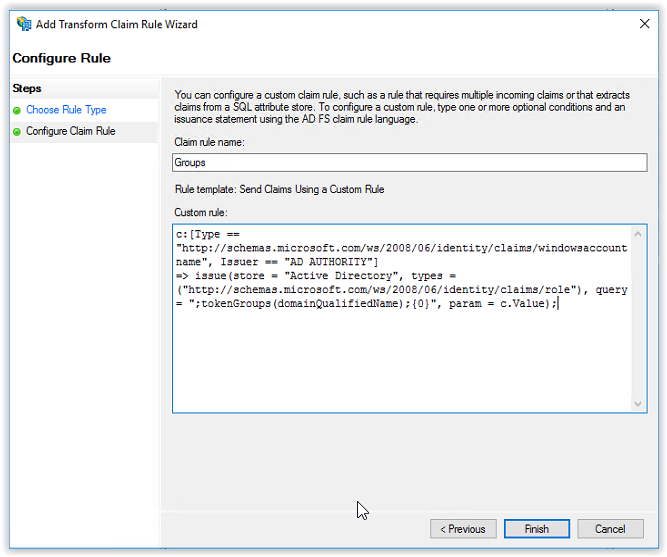Click the 'Rule template: Send Claims Using a Custom Rule' text

pyautogui.click(x=279, y=189)
